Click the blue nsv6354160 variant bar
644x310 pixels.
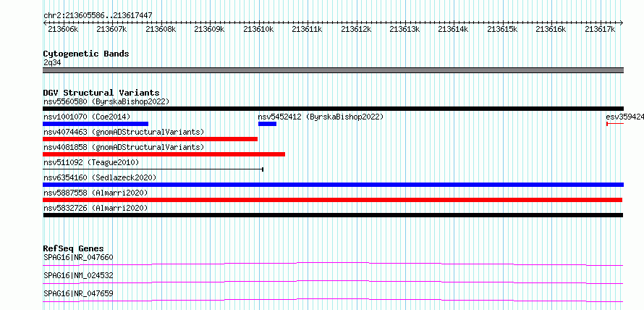point(333,185)
